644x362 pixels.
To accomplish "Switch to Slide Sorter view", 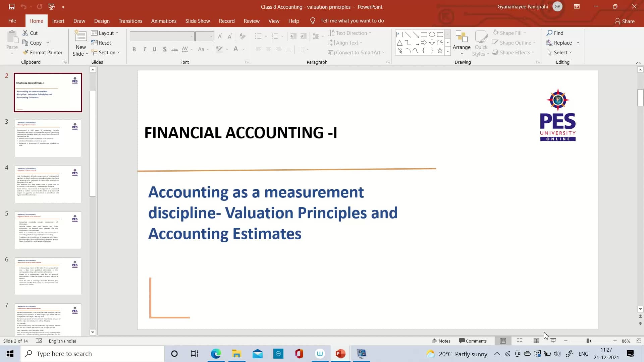I will (x=520, y=341).
